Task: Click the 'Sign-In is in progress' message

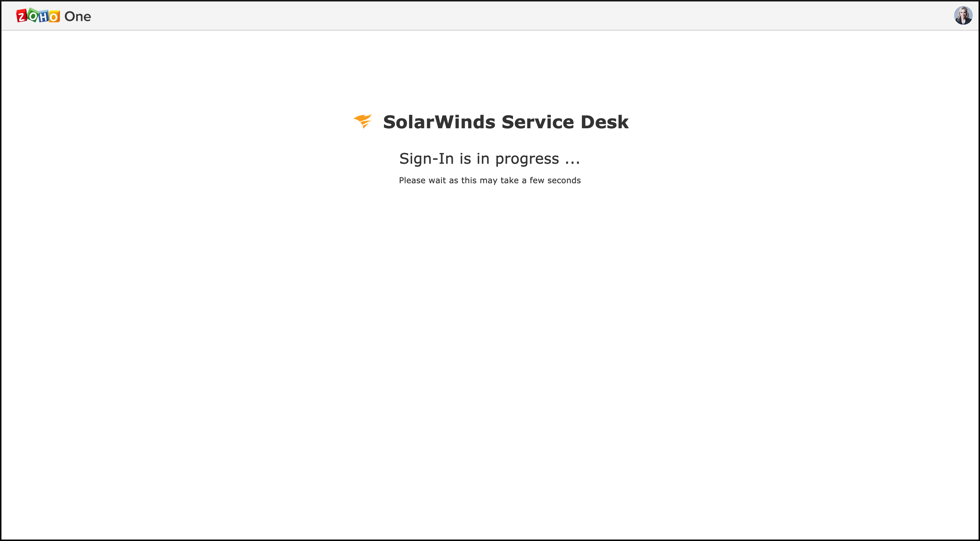Action: click(489, 159)
